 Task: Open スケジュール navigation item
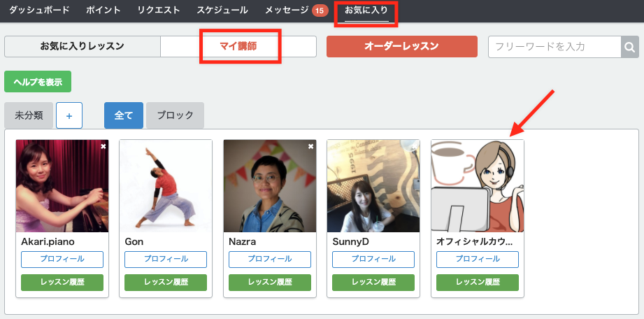pyautogui.click(x=222, y=10)
